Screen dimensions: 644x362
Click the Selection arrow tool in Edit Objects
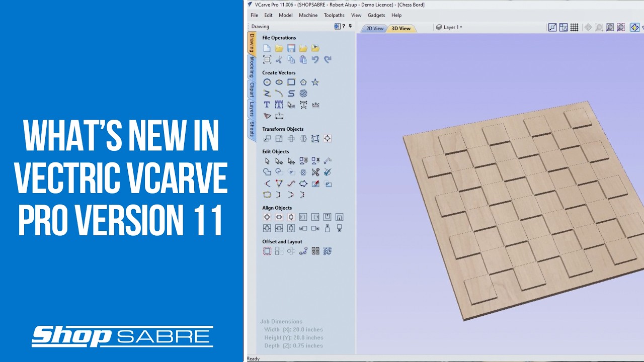[x=267, y=161]
